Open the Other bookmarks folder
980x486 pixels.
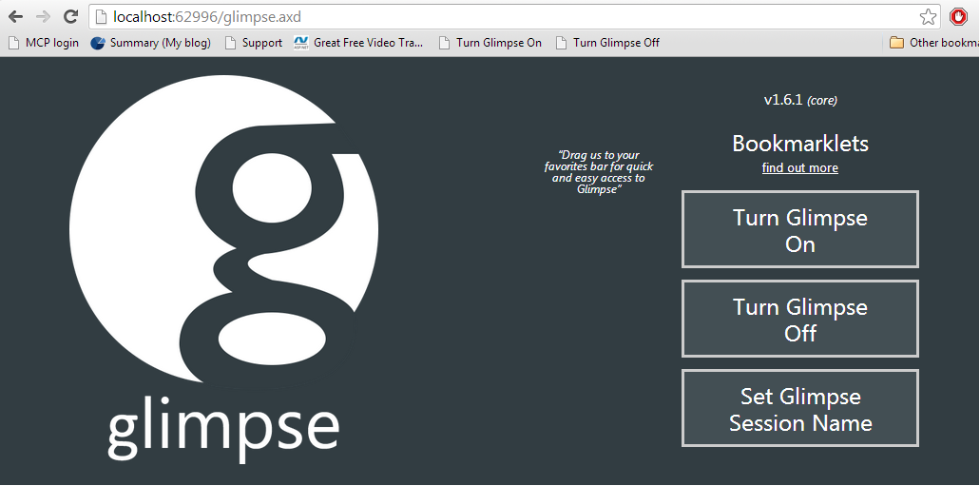[934, 43]
